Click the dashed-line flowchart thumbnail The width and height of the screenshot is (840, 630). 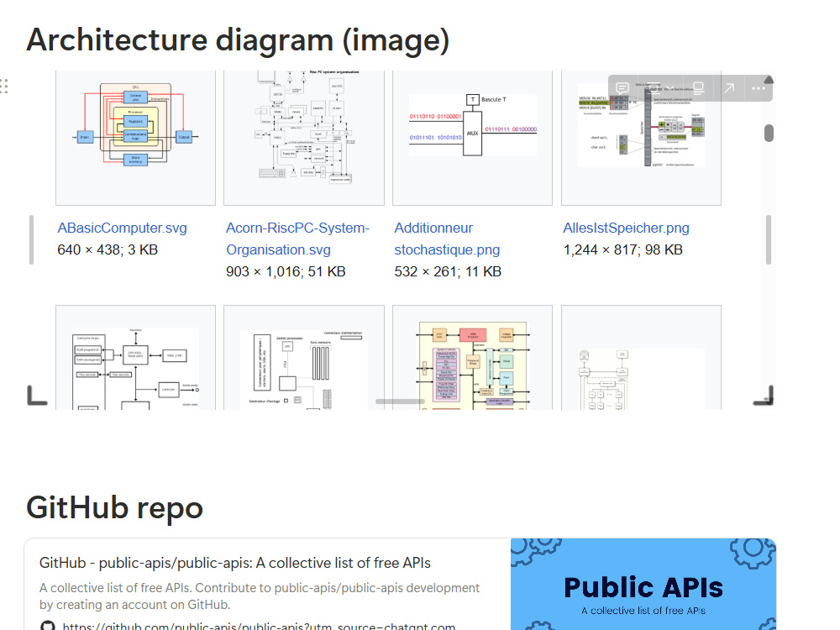[641, 380]
